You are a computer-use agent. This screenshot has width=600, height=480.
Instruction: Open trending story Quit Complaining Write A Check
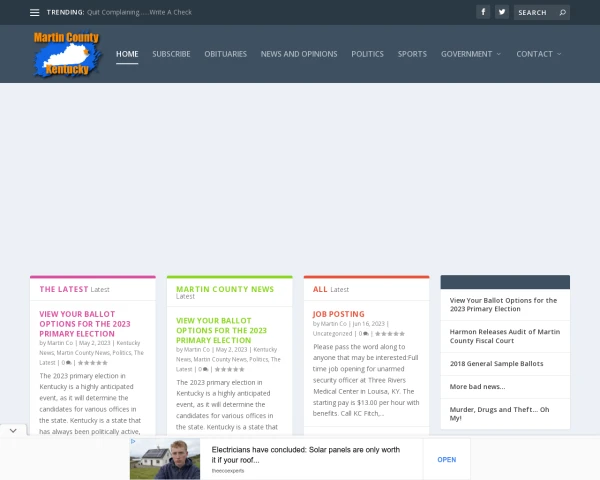tap(139, 12)
